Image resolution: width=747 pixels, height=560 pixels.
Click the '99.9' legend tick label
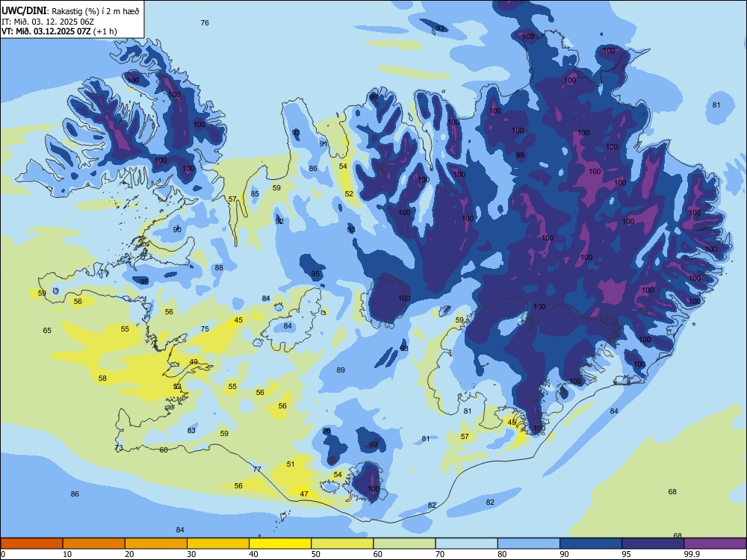click(692, 554)
